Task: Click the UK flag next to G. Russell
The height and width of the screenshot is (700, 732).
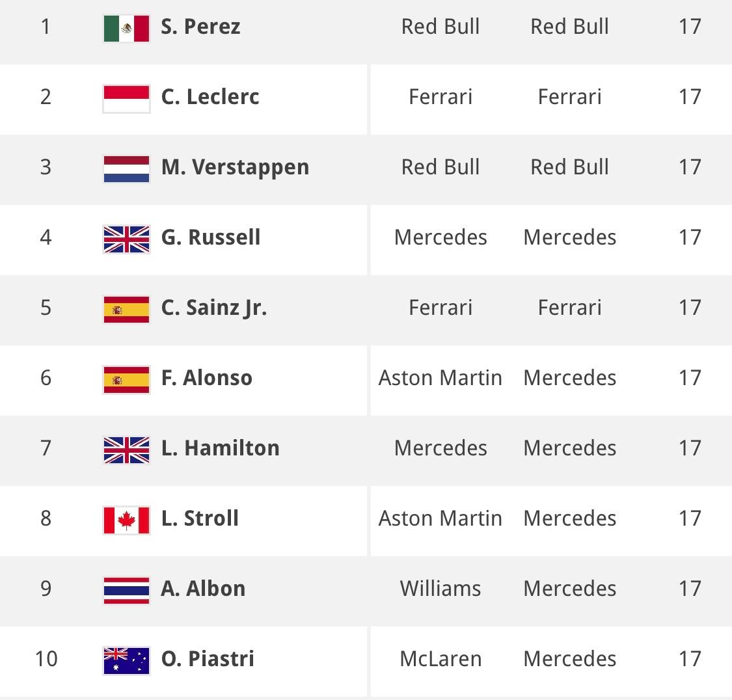Action: (x=126, y=239)
